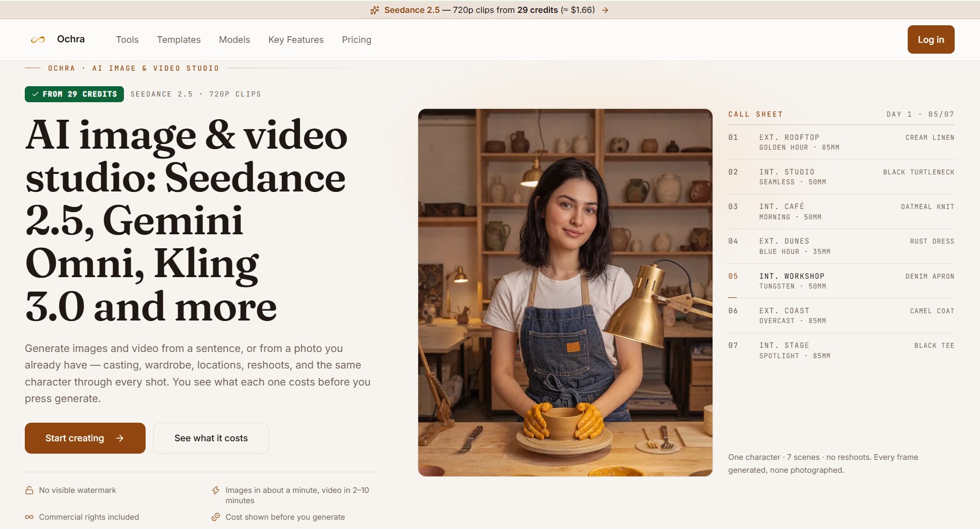Click the Ochra · AI Image & Video Studio eyebrow
Viewport: 980px width, 529px height.
click(133, 68)
